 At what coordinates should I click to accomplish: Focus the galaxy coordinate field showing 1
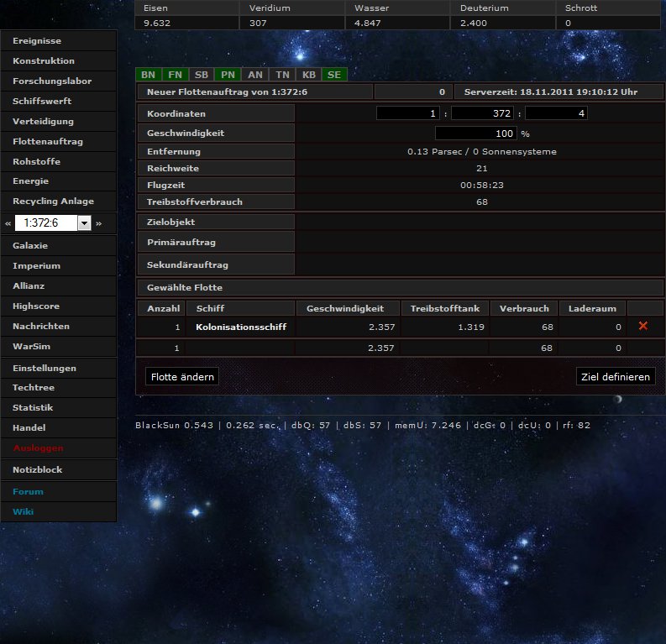pos(408,113)
